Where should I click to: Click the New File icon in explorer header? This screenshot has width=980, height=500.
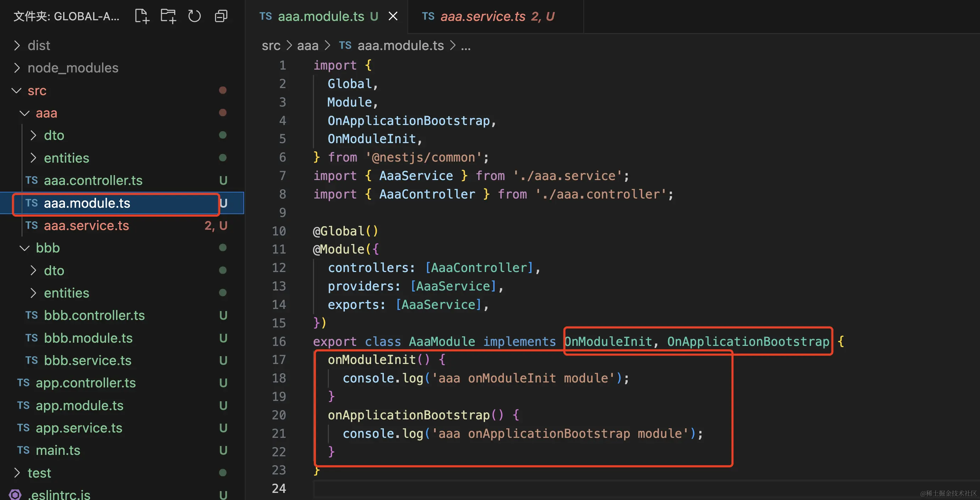tap(142, 16)
